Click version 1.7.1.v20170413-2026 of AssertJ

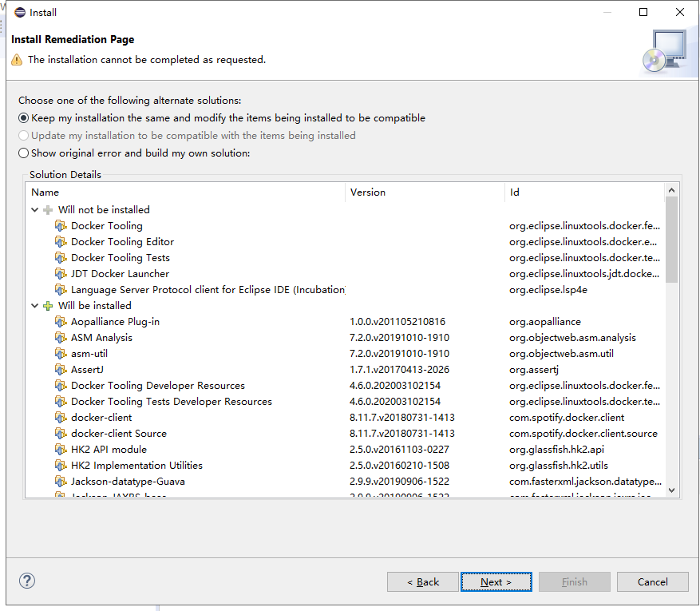[x=400, y=370]
